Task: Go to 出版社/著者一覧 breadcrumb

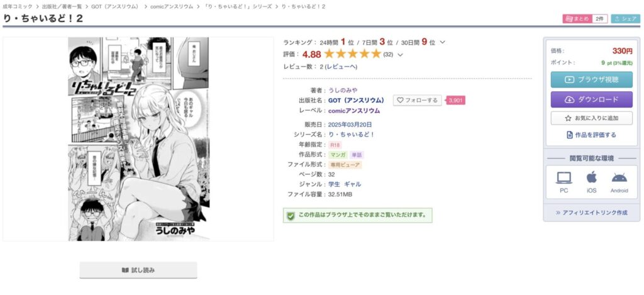Action: pos(62,6)
